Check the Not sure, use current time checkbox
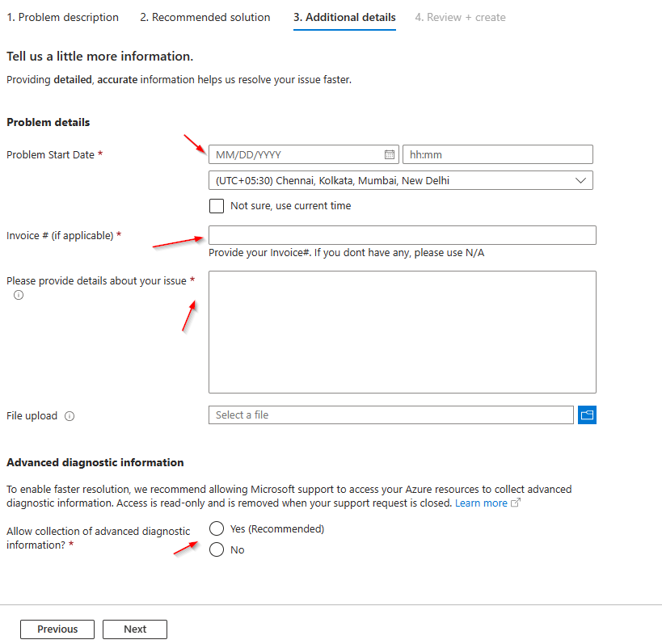 tap(216, 206)
